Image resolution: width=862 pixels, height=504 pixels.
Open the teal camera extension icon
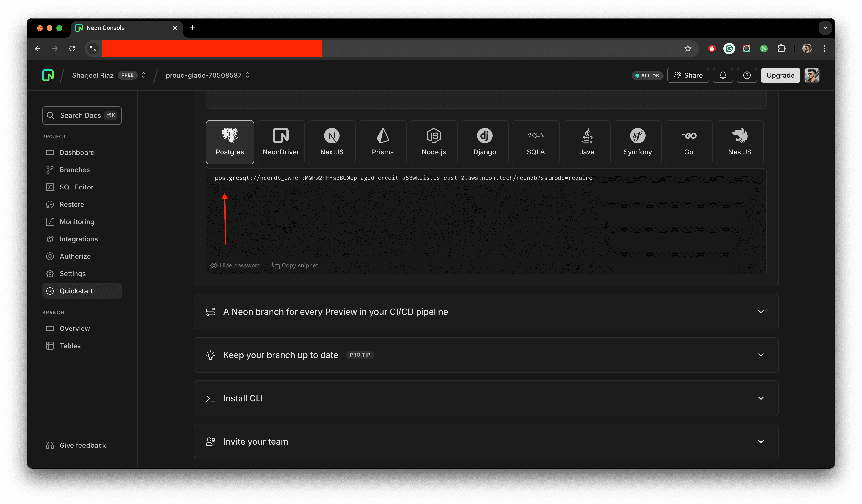pyautogui.click(x=746, y=49)
